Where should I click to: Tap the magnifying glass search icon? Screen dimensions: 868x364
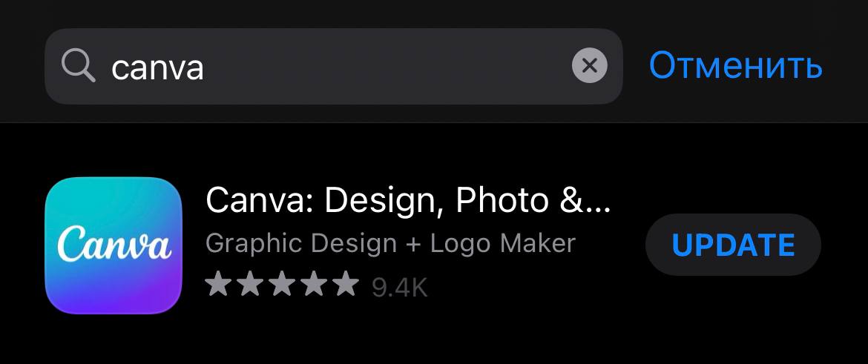click(78, 65)
